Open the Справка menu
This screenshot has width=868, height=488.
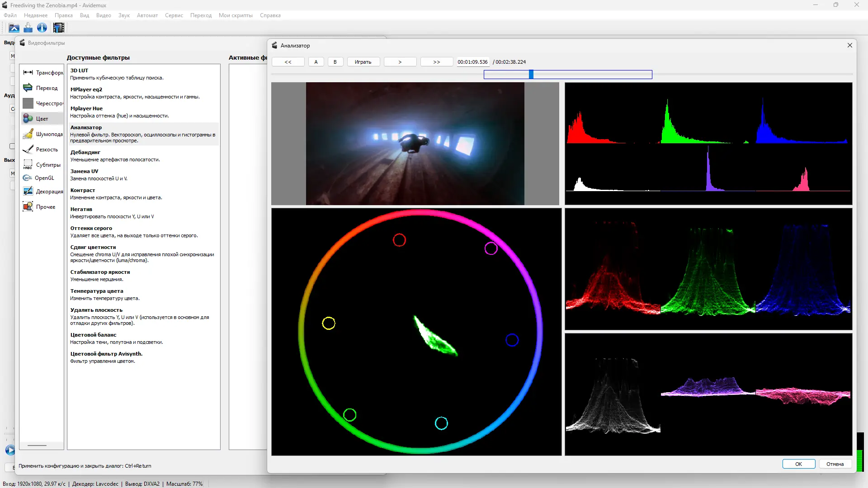coord(270,15)
